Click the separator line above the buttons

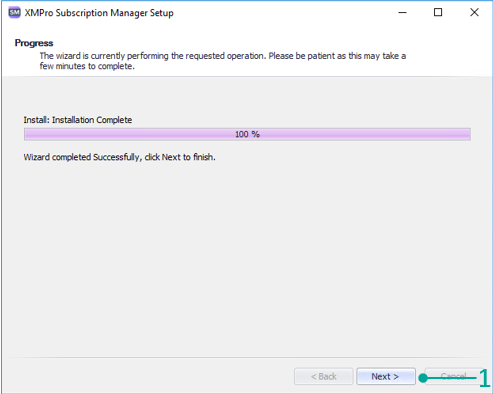(x=247, y=358)
